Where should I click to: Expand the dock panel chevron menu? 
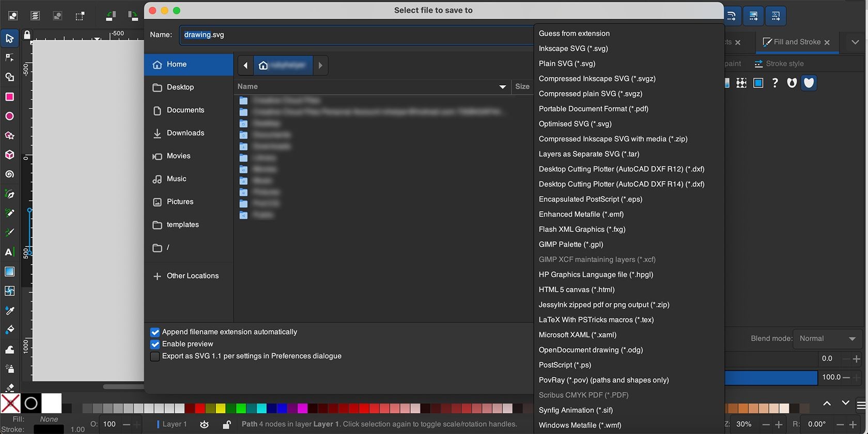pos(855,42)
